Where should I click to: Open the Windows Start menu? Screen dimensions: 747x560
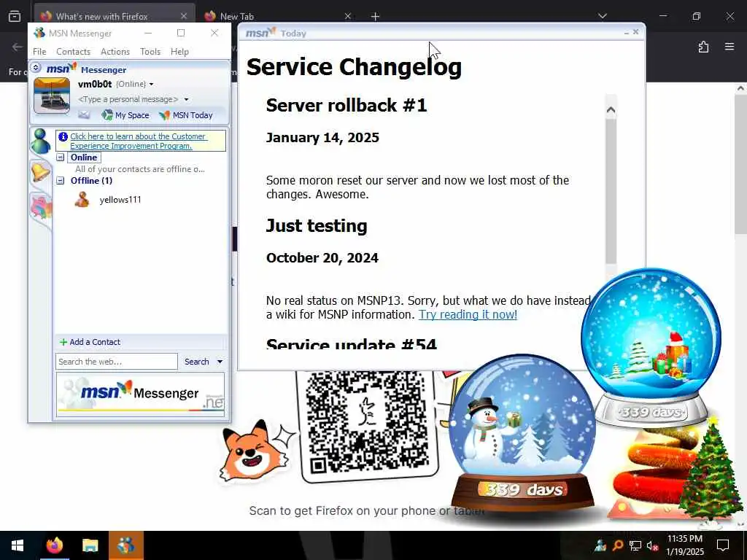tap(18, 545)
